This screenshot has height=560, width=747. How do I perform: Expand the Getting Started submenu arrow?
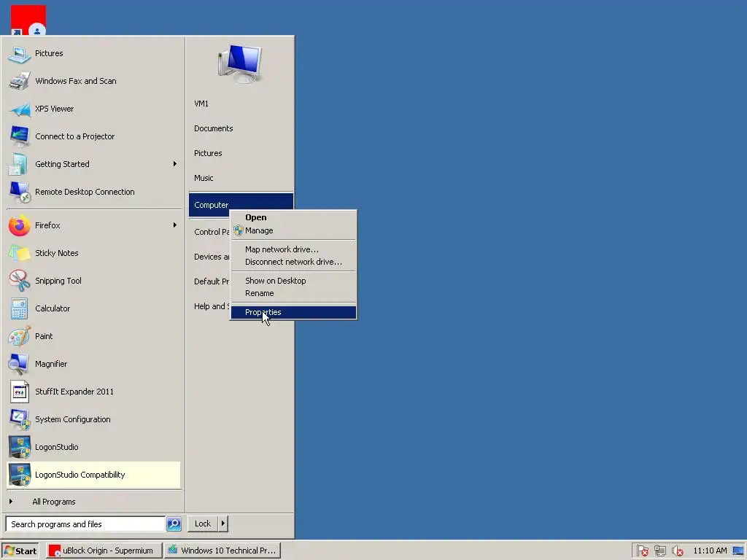[175, 164]
